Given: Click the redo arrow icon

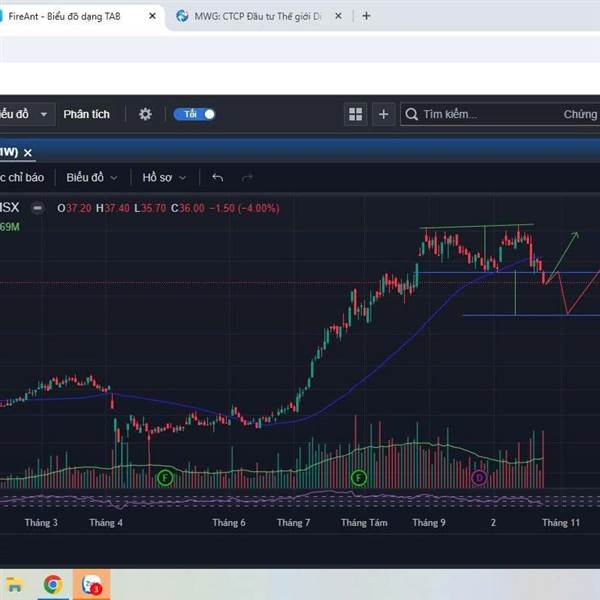Looking at the screenshot, I should [247, 177].
